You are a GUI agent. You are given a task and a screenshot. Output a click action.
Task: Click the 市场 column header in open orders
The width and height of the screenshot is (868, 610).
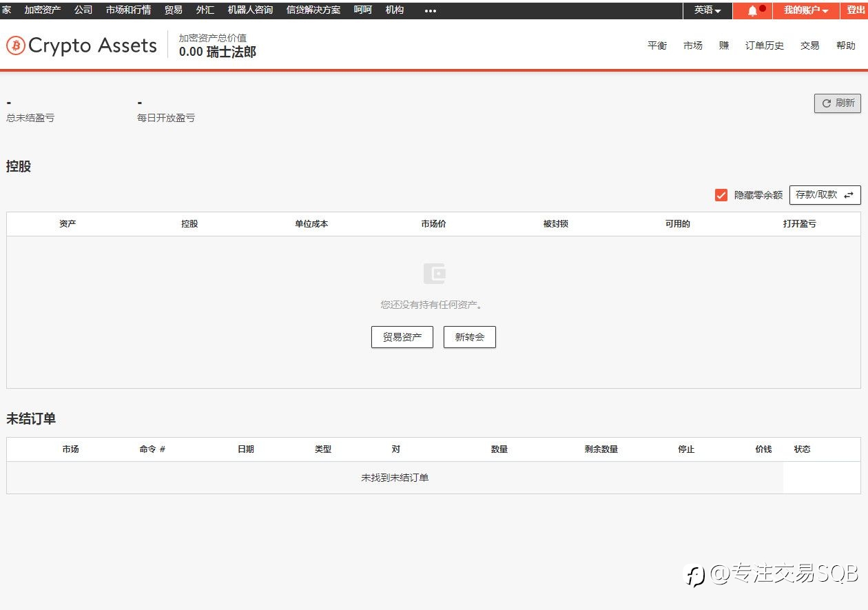point(70,449)
